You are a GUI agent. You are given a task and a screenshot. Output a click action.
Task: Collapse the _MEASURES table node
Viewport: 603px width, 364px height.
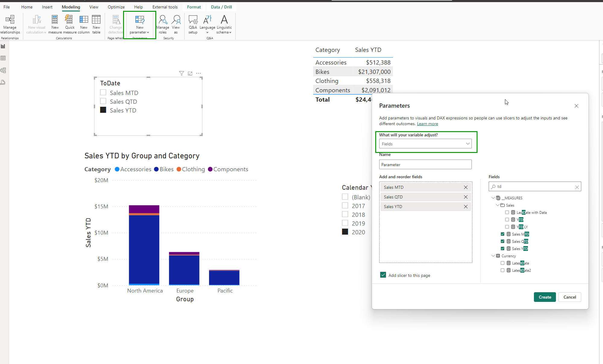pos(493,198)
